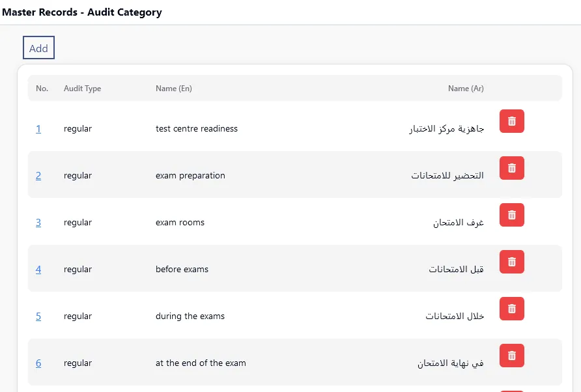This screenshot has height=392, width=581.
Task: Open record number 2
Action: [x=38, y=176]
